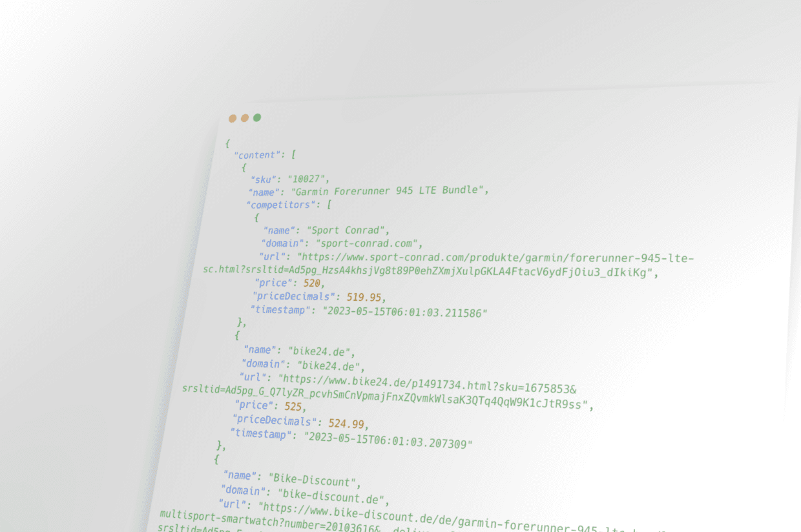Click the priceDecimals value 524.99
This screenshot has width=801, height=532.
(x=348, y=424)
